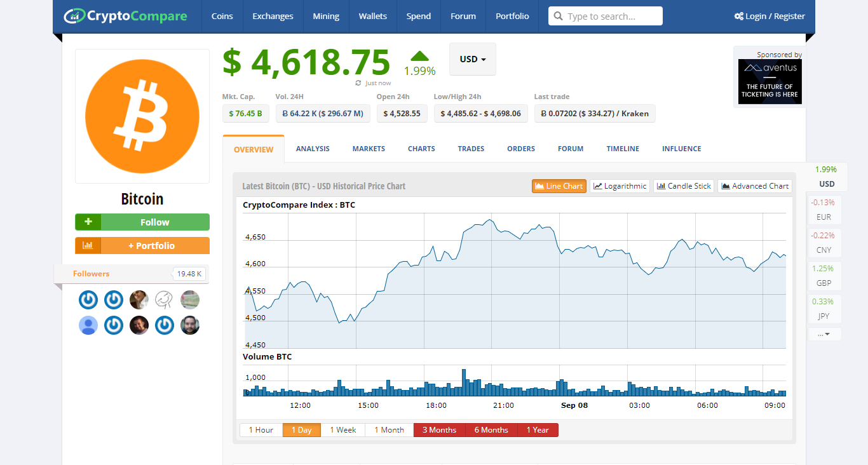Click the green up arrow price indicator
The image size is (868, 465).
pos(419,56)
